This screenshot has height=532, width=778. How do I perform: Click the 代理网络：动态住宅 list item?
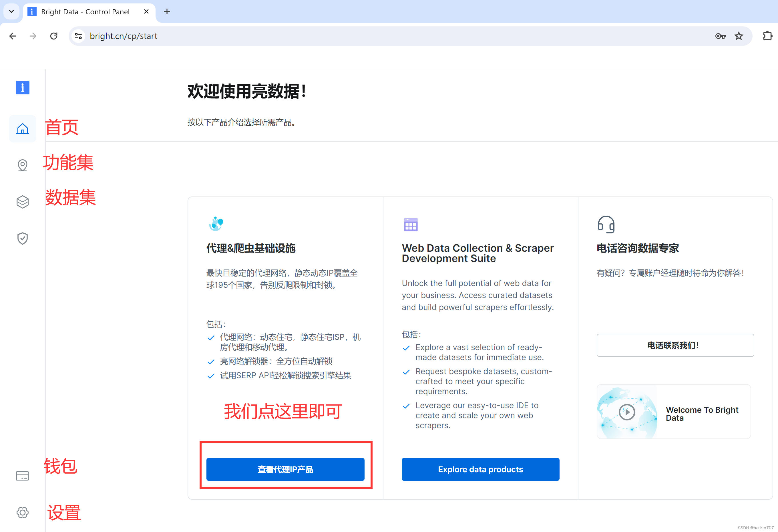tap(290, 342)
